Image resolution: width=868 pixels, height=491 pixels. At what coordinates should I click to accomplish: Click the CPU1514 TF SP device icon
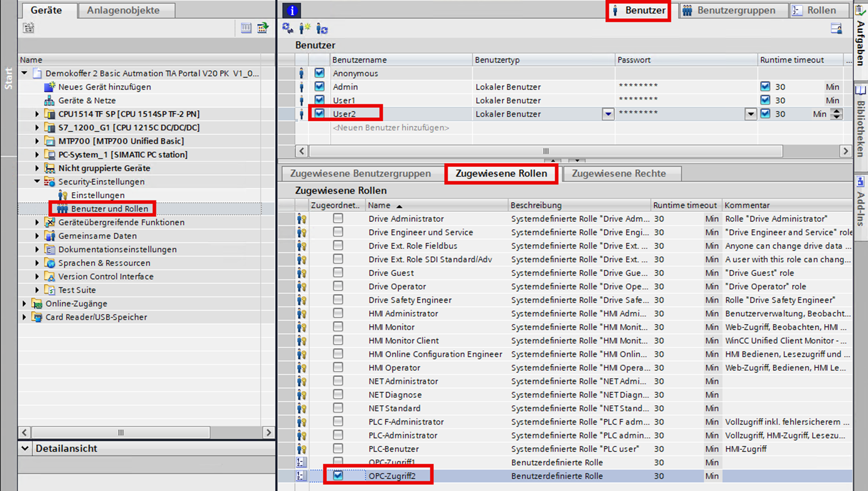point(49,114)
